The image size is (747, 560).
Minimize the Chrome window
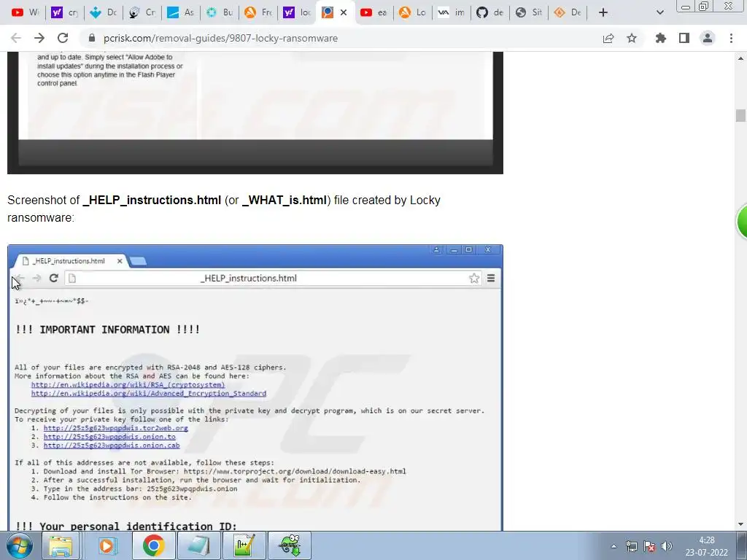click(686, 6)
